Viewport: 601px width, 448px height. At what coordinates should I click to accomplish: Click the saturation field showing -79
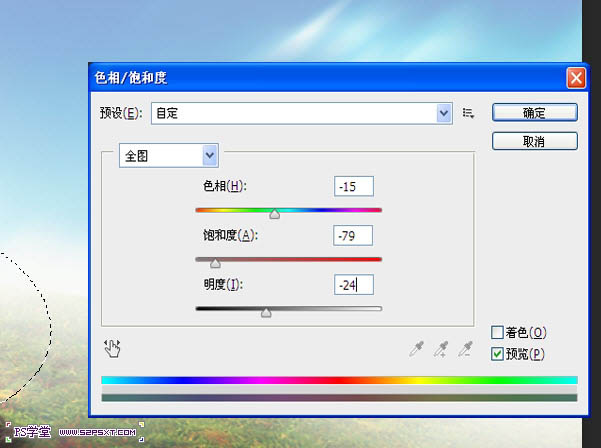[353, 236]
